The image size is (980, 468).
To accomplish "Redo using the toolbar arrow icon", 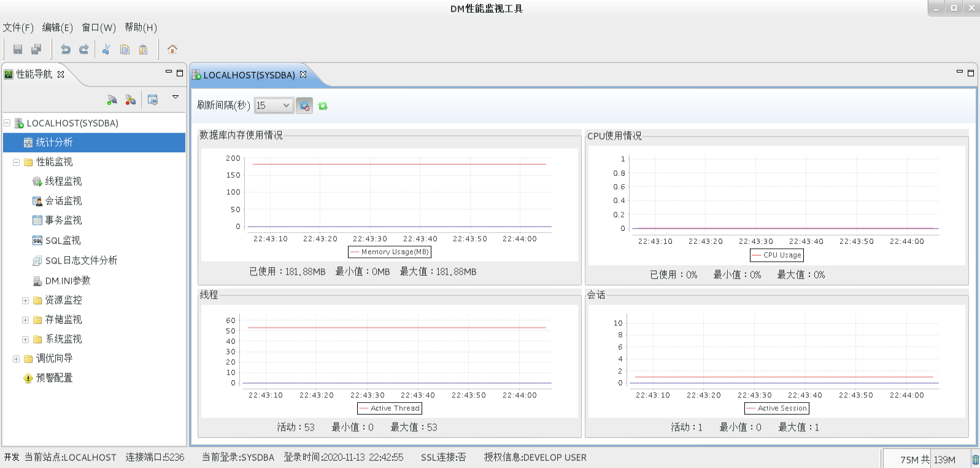I will (x=83, y=49).
